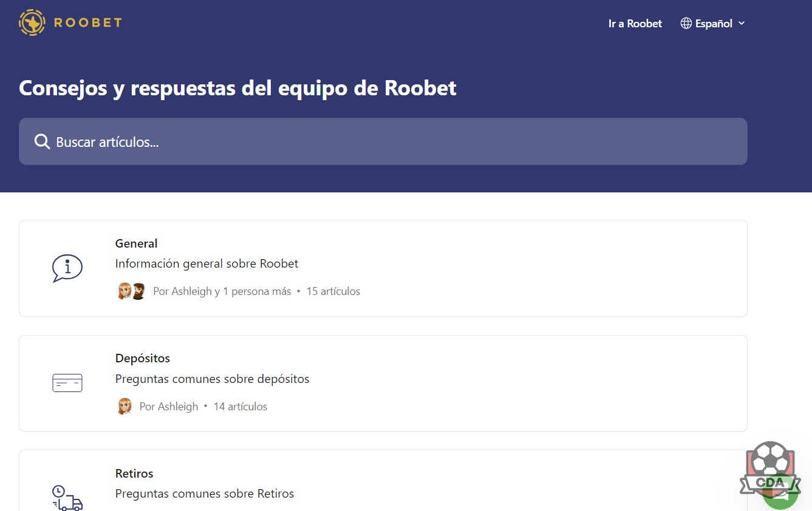Click the ROOBET wordmark text
The image size is (812, 511).
[88, 23]
